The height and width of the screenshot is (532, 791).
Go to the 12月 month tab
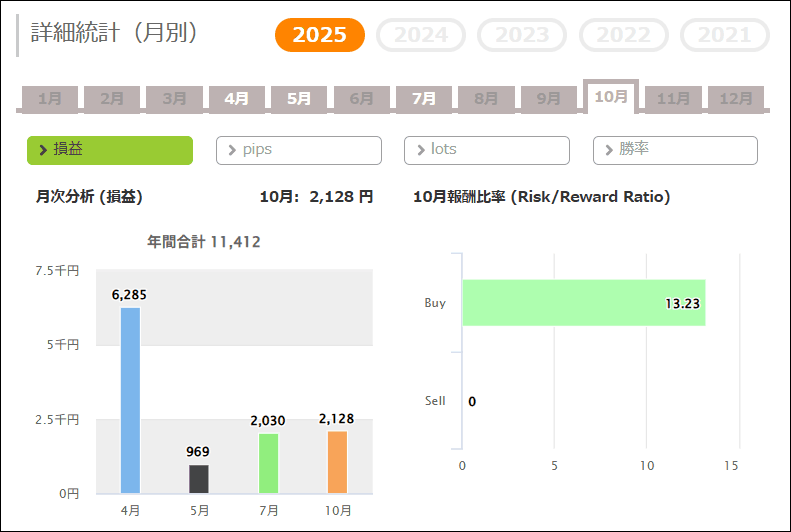736,98
